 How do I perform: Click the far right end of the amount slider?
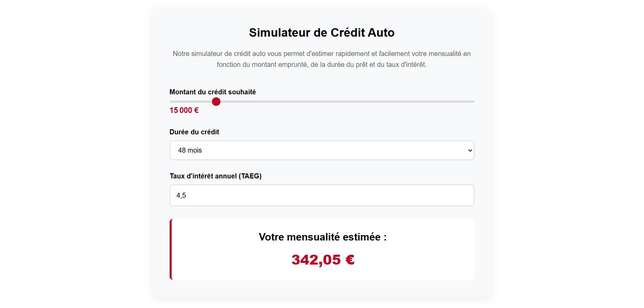coord(473,102)
